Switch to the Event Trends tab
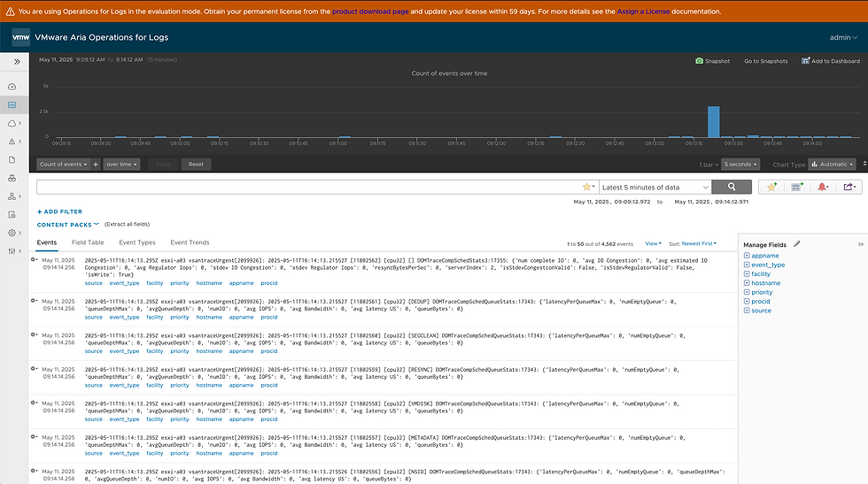This screenshot has height=484, width=868. [x=190, y=242]
